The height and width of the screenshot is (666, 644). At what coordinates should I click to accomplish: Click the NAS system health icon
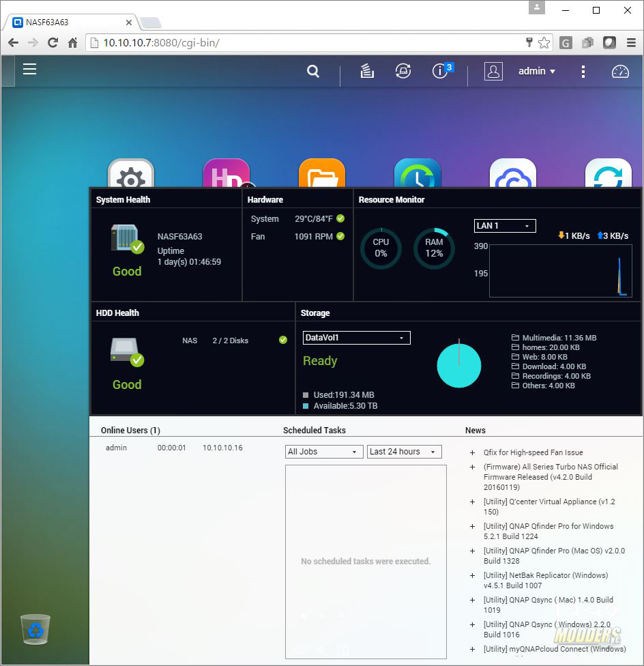click(127, 239)
